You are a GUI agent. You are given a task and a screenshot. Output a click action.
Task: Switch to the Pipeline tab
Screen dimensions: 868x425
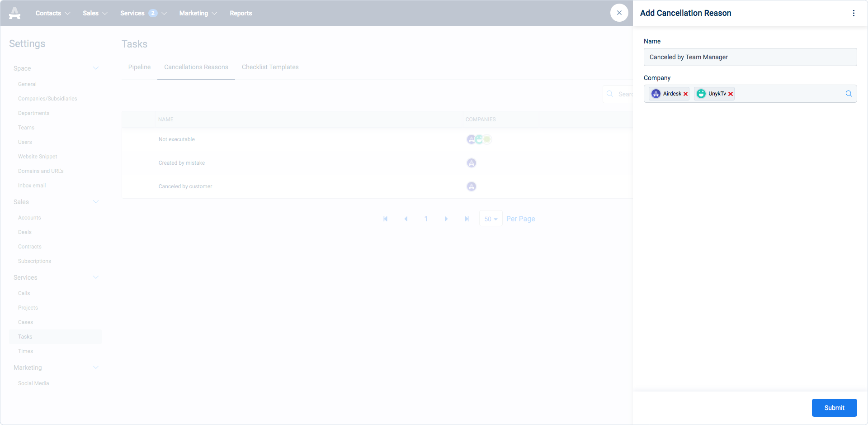tap(139, 67)
